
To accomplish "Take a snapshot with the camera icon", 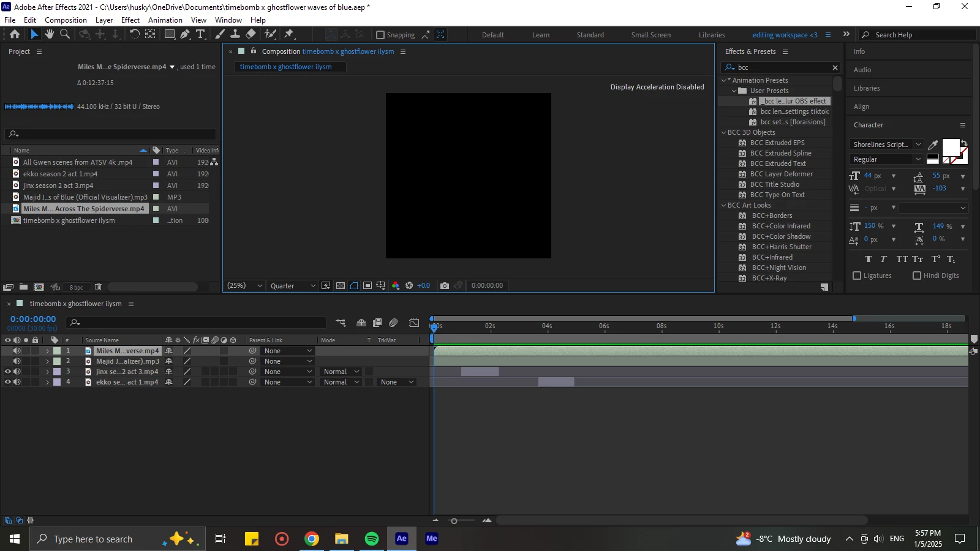I will pos(445,286).
